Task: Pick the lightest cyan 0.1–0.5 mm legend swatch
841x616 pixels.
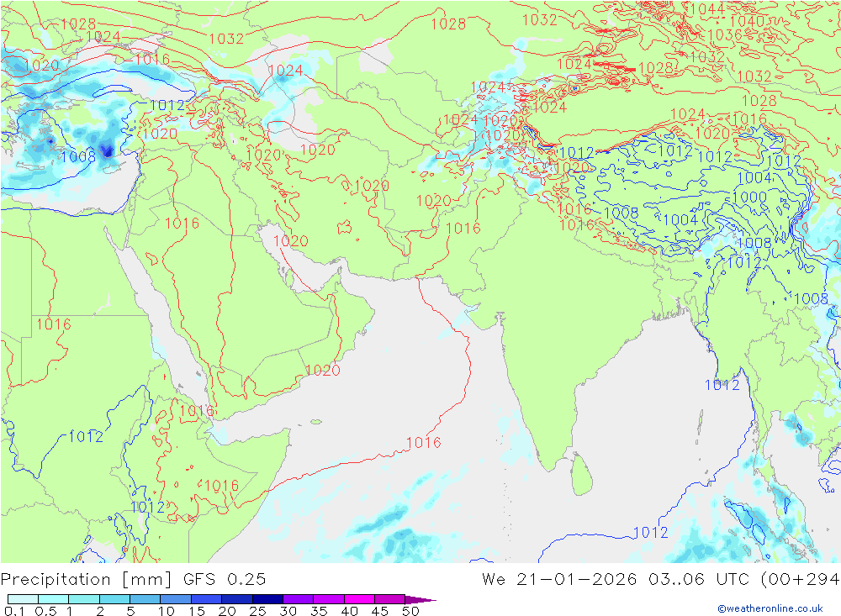Action: click(x=23, y=599)
